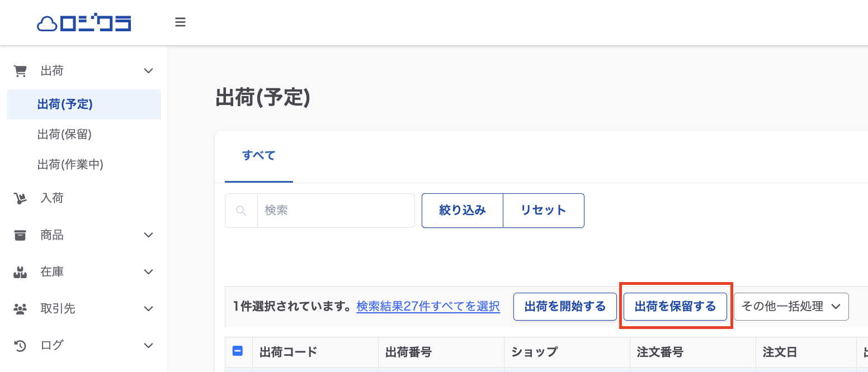This screenshot has width=868, height=372.
Task: Click the Logikura cloud logo
Action: [x=84, y=23]
